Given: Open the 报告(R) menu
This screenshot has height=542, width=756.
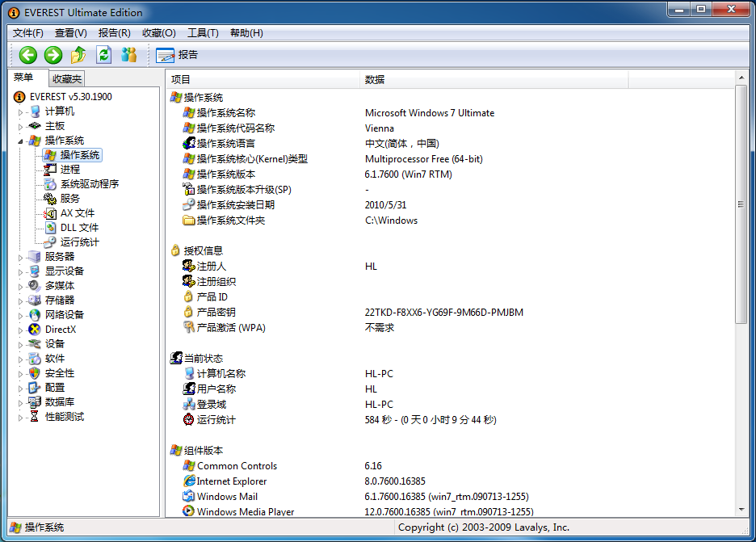Looking at the screenshot, I should click(114, 33).
